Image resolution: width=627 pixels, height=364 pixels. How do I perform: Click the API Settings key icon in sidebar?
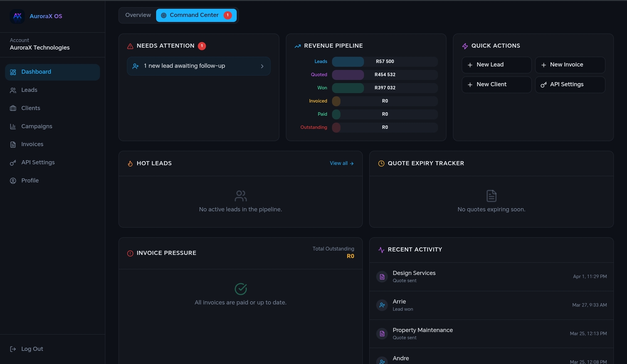(x=13, y=163)
